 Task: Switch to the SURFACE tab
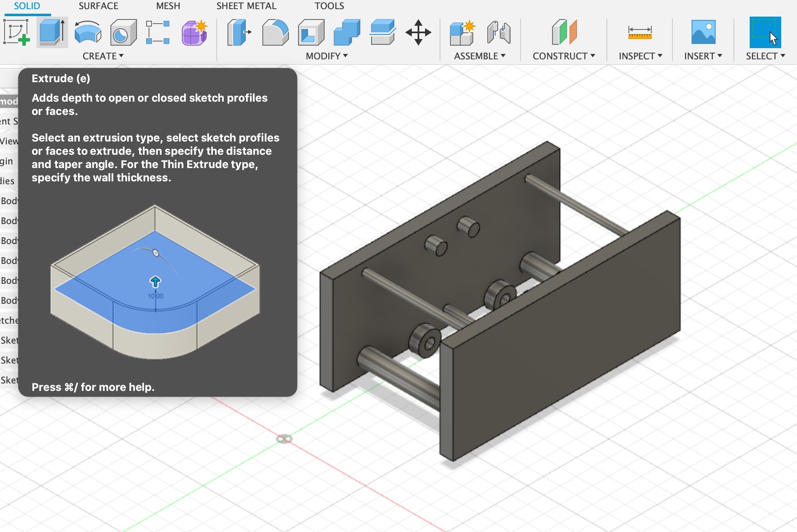coord(98,6)
